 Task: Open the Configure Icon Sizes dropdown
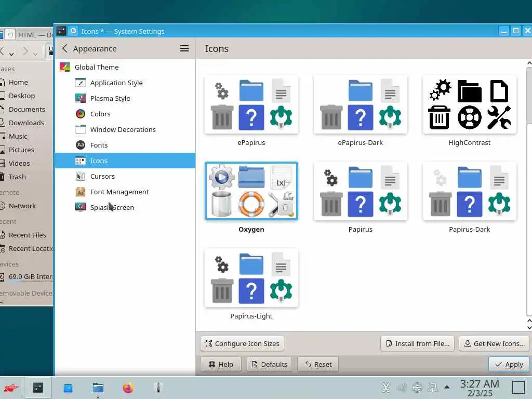pos(242,344)
